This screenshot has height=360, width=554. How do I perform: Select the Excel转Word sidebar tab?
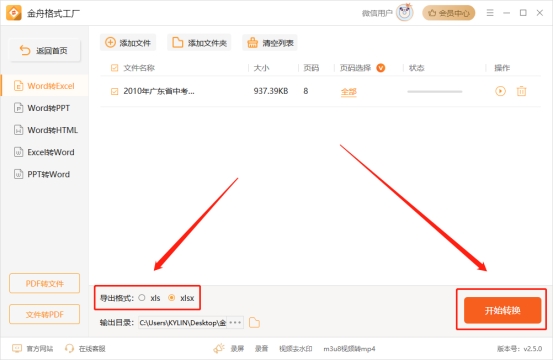[x=45, y=152]
